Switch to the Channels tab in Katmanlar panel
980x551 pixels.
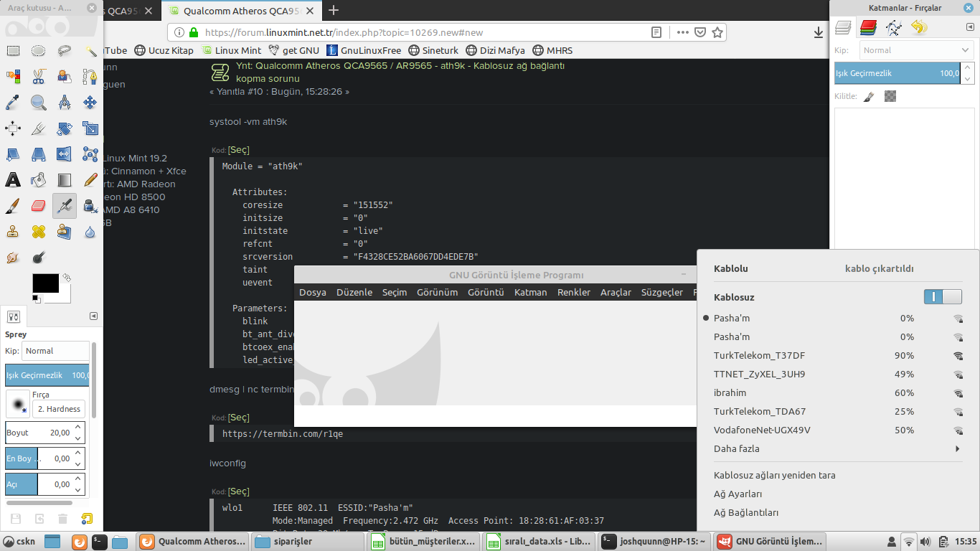pyautogui.click(x=868, y=28)
